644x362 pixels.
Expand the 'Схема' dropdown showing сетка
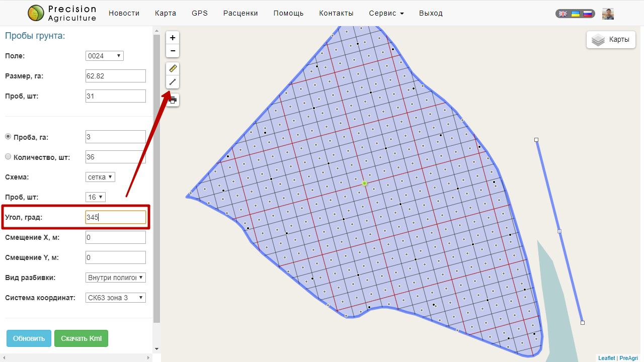[101, 177]
